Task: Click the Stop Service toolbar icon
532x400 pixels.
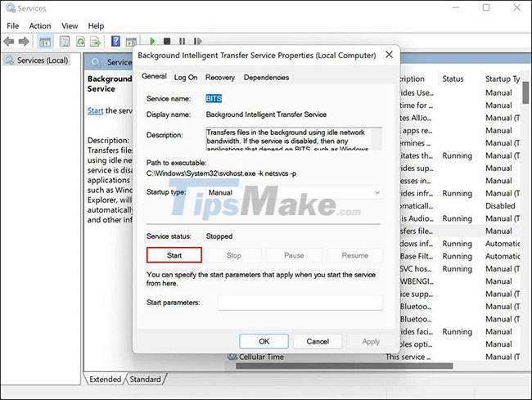Action: coord(167,42)
